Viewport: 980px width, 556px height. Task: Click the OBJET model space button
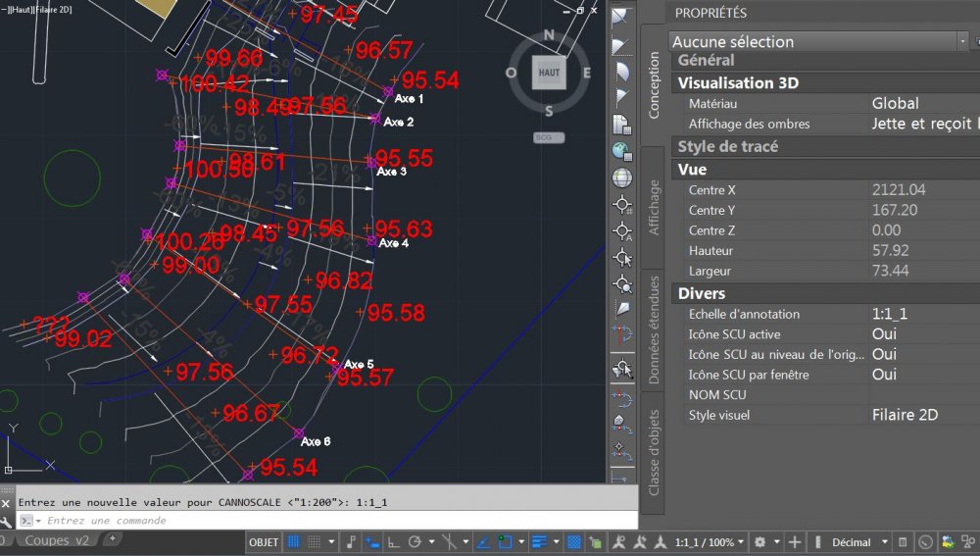[263, 542]
